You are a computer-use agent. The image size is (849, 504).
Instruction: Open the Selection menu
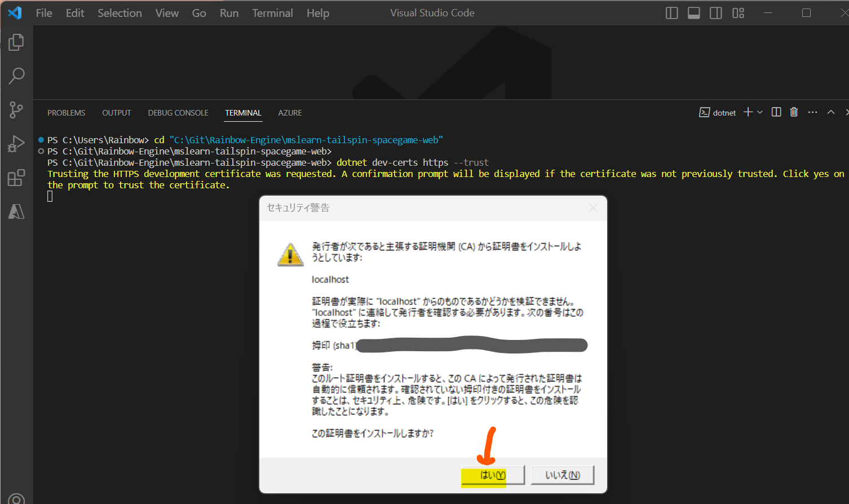click(120, 13)
